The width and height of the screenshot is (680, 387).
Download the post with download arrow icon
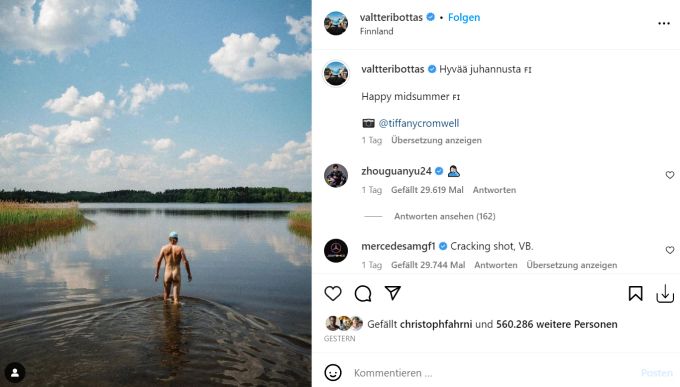[665, 294]
